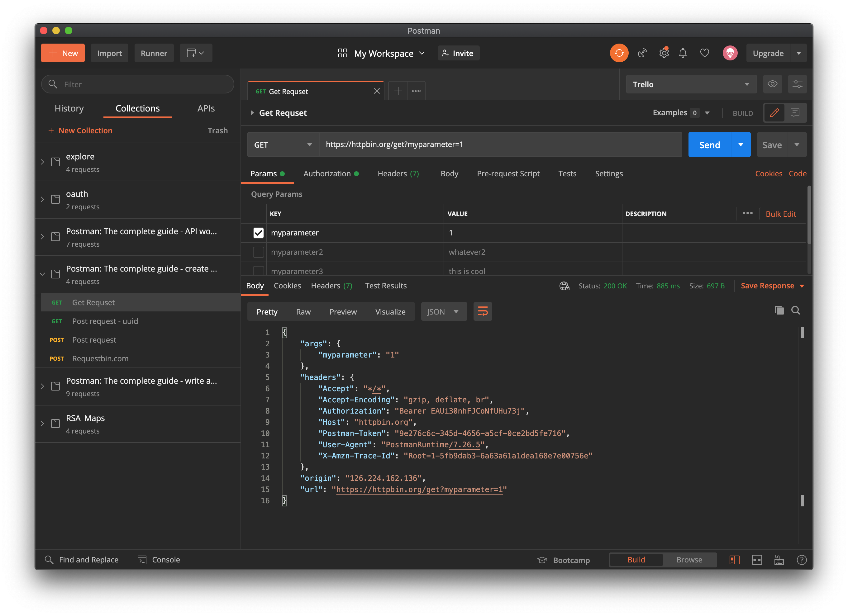This screenshot has width=848, height=616.
Task: Toggle response line wrap button
Action: coord(483,311)
